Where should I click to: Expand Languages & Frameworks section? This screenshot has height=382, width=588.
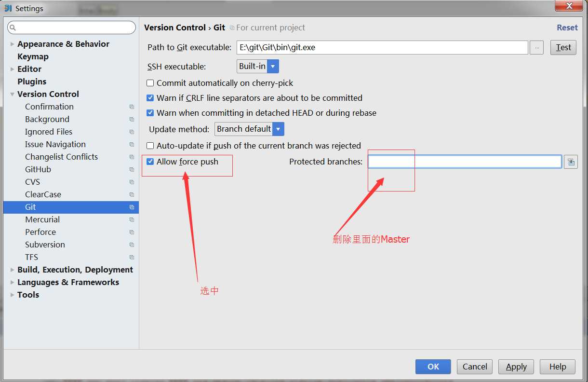coord(12,282)
